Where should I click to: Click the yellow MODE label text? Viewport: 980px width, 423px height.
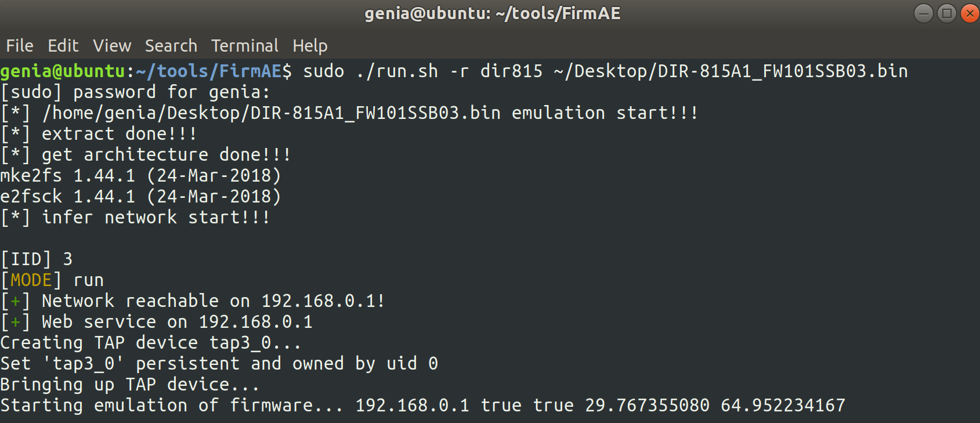pos(31,280)
